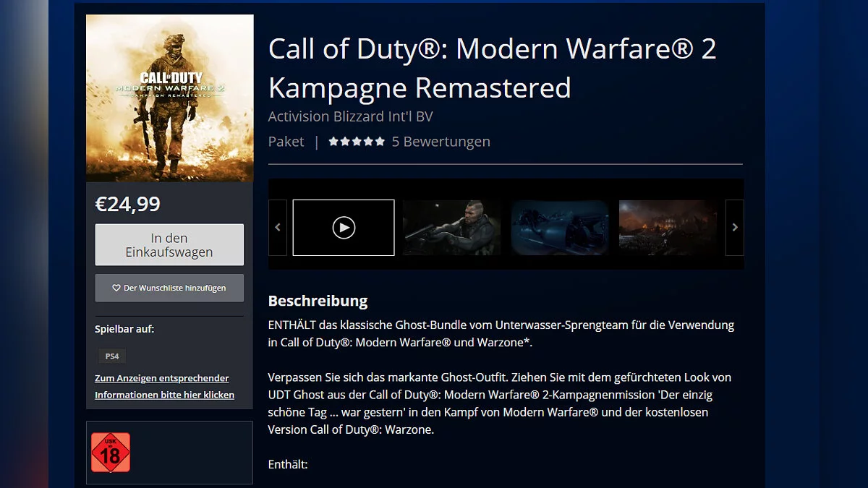
Task: Click the Paket category label
Action: tap(286, 142)
